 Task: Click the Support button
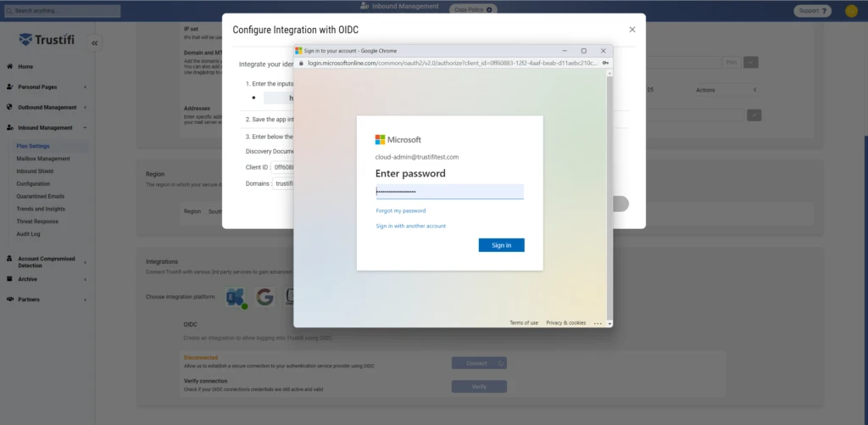pyautogui.click(x=813, y=10)
